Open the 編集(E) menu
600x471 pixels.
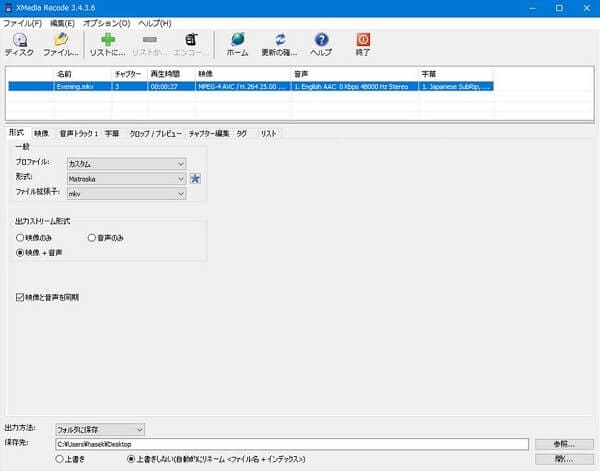62,23
